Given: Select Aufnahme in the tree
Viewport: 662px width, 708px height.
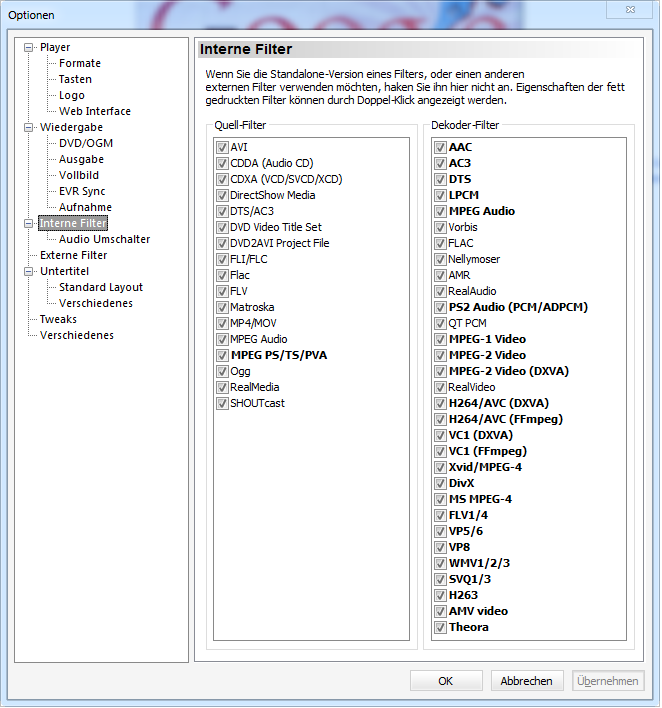Looking at the screenshot, I should tap(85, 207).
